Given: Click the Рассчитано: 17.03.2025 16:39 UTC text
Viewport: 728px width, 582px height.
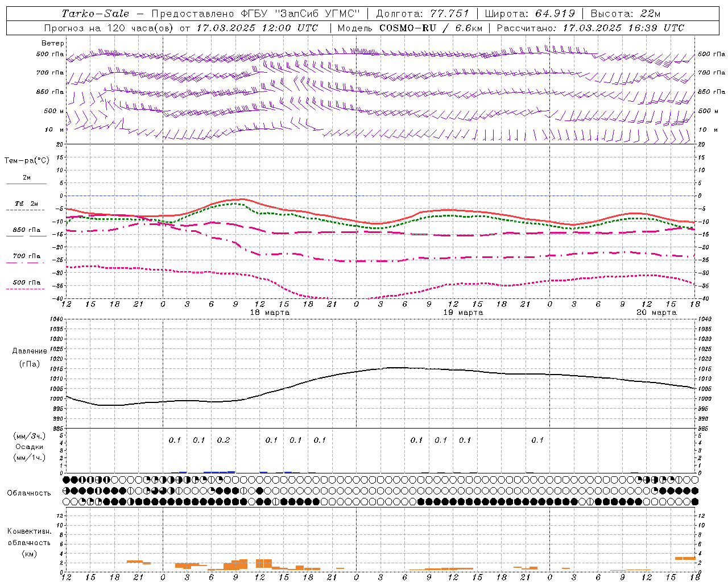Looking at the screenshot, I should (x=590, y=28).
